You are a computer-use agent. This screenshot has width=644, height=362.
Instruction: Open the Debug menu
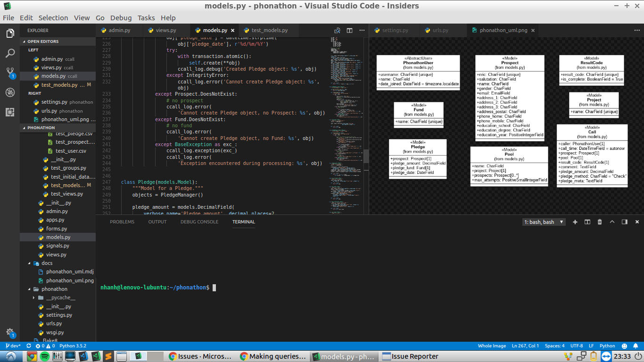click(121, 17)
